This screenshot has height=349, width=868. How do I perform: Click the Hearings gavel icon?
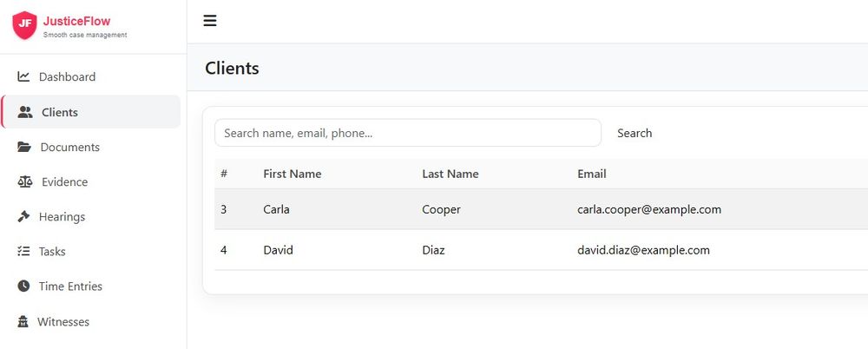coord(23,216)
